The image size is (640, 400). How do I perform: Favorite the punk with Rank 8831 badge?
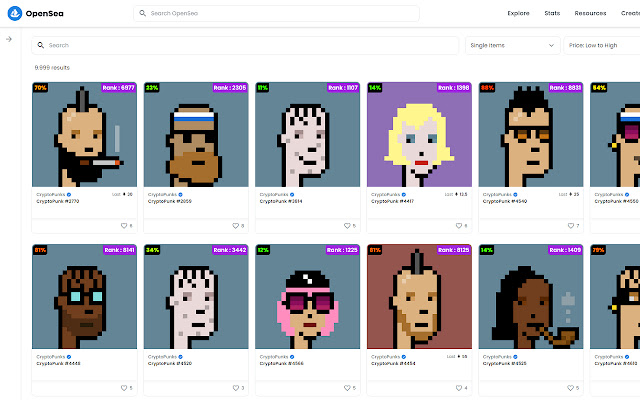click(571, 225)
